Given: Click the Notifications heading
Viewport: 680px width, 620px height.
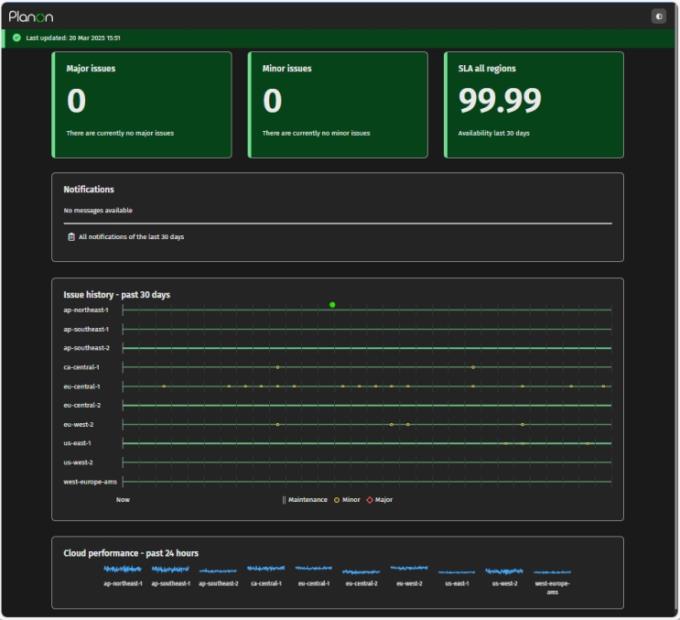Looking at the screenshot, I should [89, 189].
